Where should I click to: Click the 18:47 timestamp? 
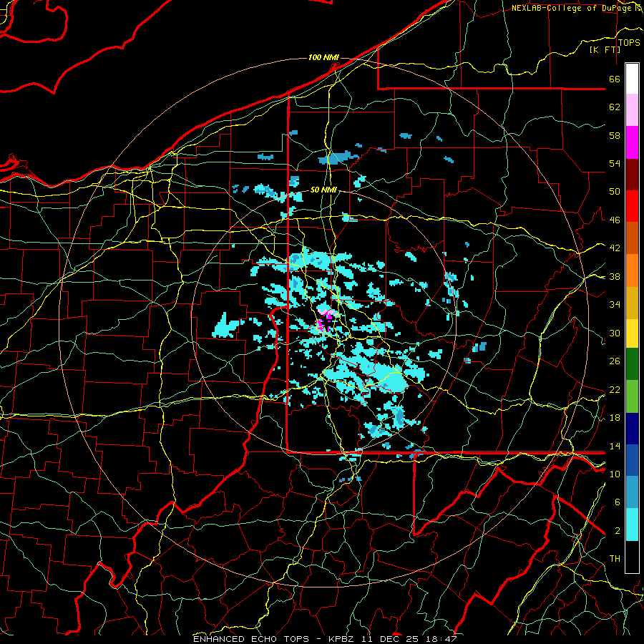pyautogui.click(x=441, y=639)
